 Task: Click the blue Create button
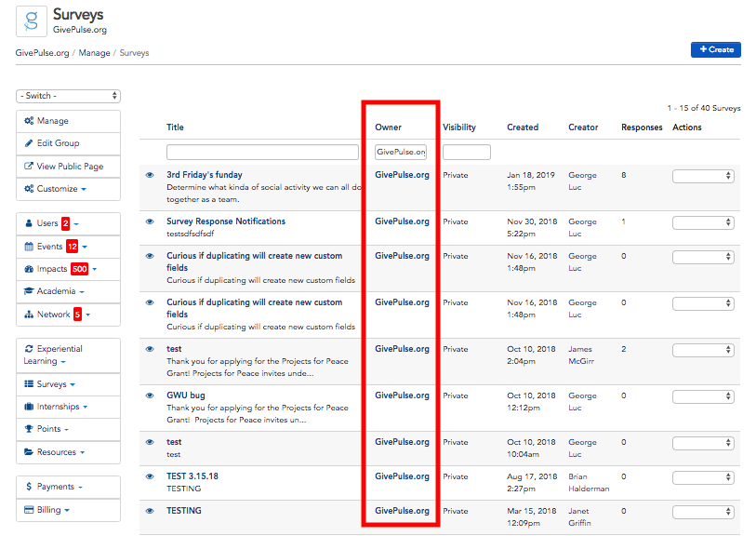[715, 49]
